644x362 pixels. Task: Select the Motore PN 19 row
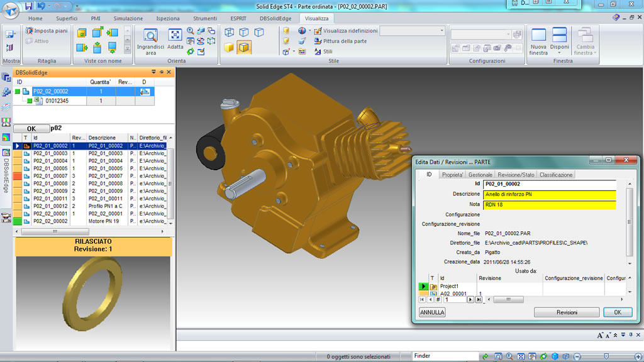[91, 221]
